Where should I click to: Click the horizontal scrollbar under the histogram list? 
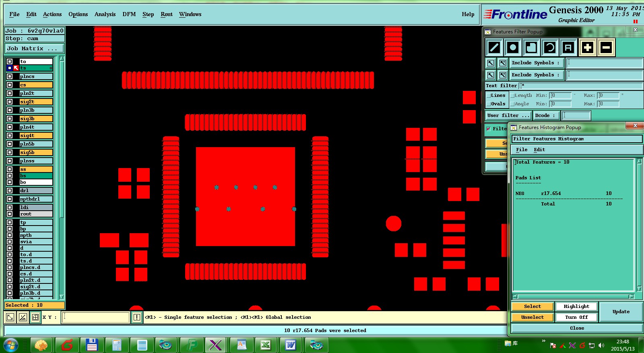pos(574,297)
